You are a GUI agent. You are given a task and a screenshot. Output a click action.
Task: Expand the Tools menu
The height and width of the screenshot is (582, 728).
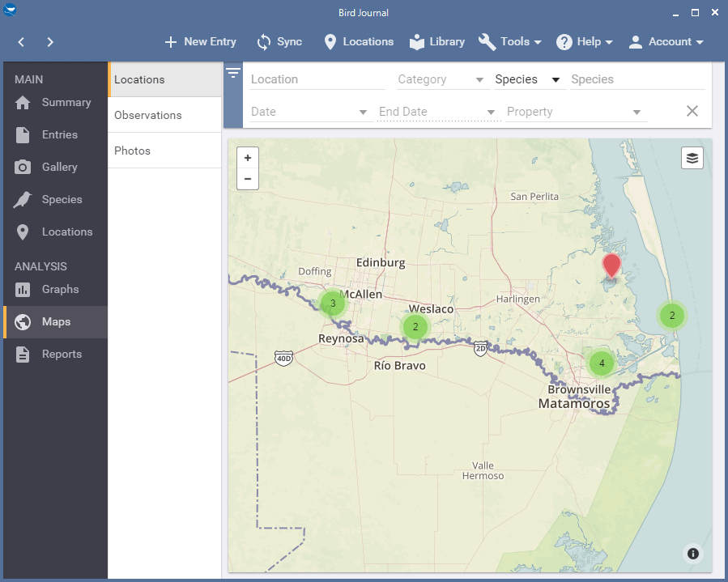coord(510,42)
